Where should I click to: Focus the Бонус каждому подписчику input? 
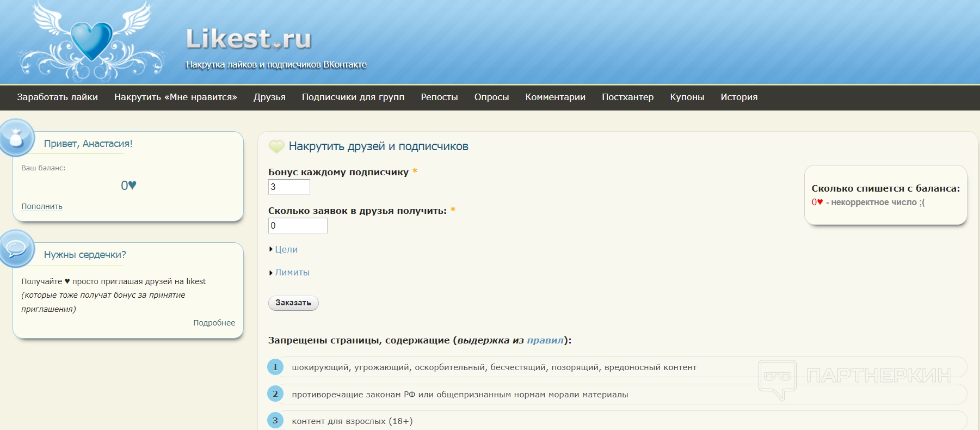289,187
